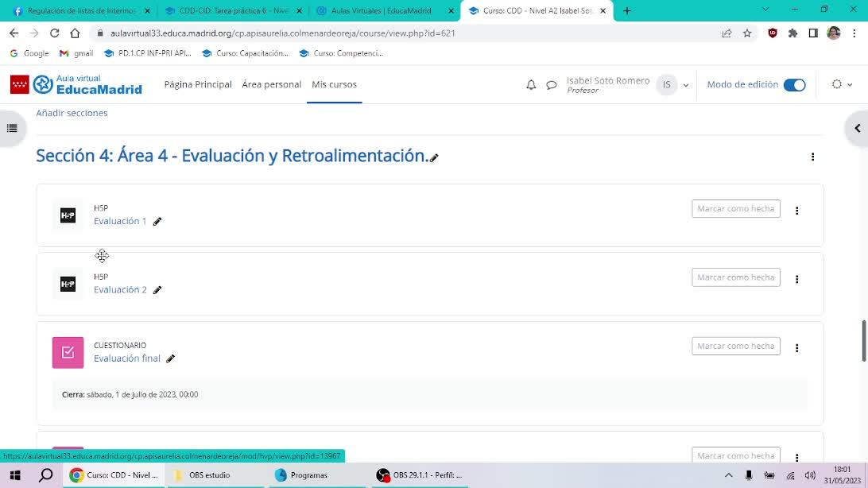The width and height of the screenshot is (868, 488).
Task: Open the course index drawer icon
Action: (12, 129)
